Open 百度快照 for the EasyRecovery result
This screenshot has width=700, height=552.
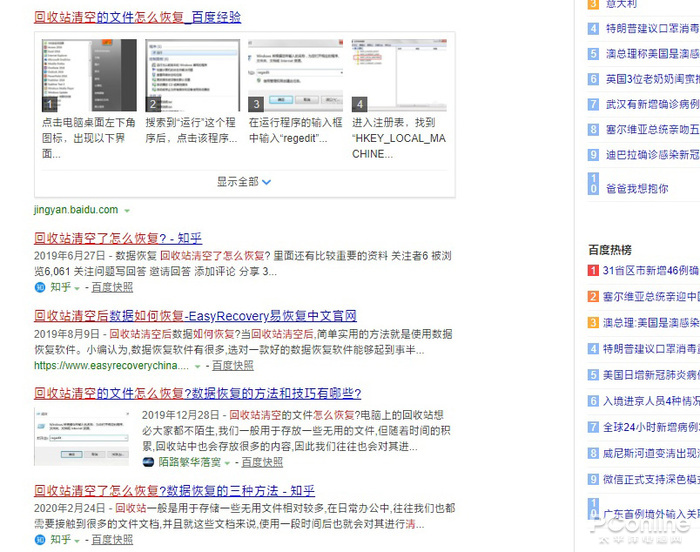pos(233,365)
